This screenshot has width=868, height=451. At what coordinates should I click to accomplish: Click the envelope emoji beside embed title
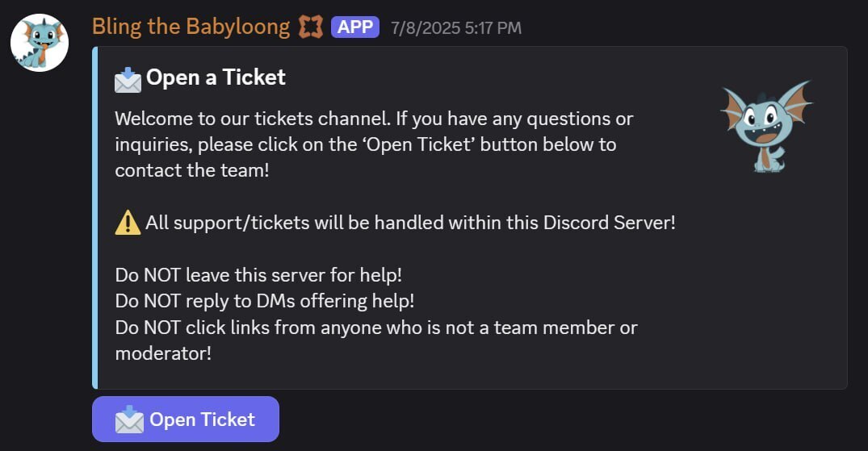pos(128,78)
